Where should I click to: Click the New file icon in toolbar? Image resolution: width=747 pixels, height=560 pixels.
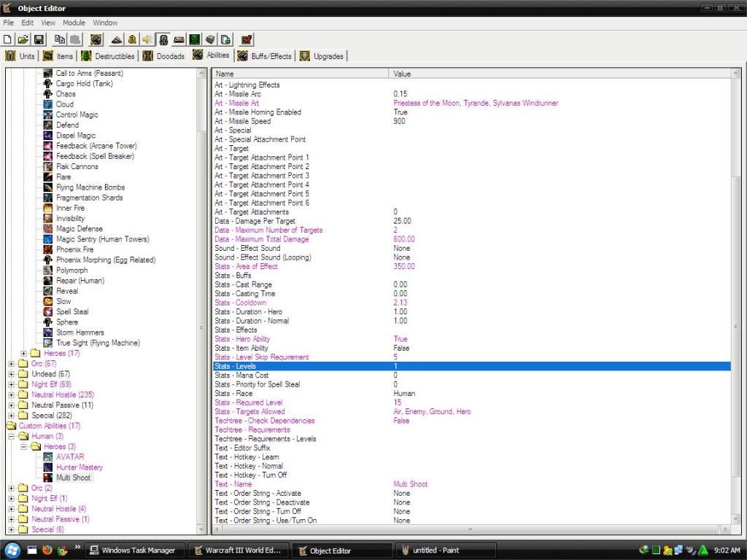(x=7, y=39)
